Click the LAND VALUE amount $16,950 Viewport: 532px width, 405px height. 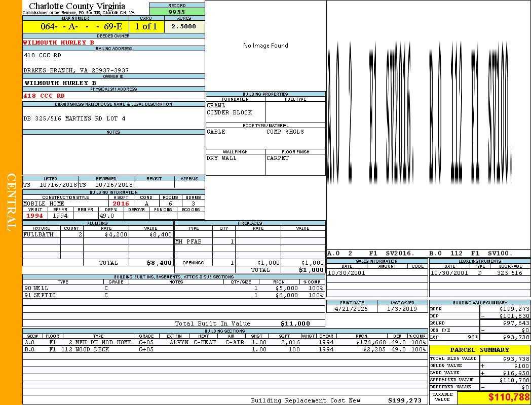[x=516, y=373]
